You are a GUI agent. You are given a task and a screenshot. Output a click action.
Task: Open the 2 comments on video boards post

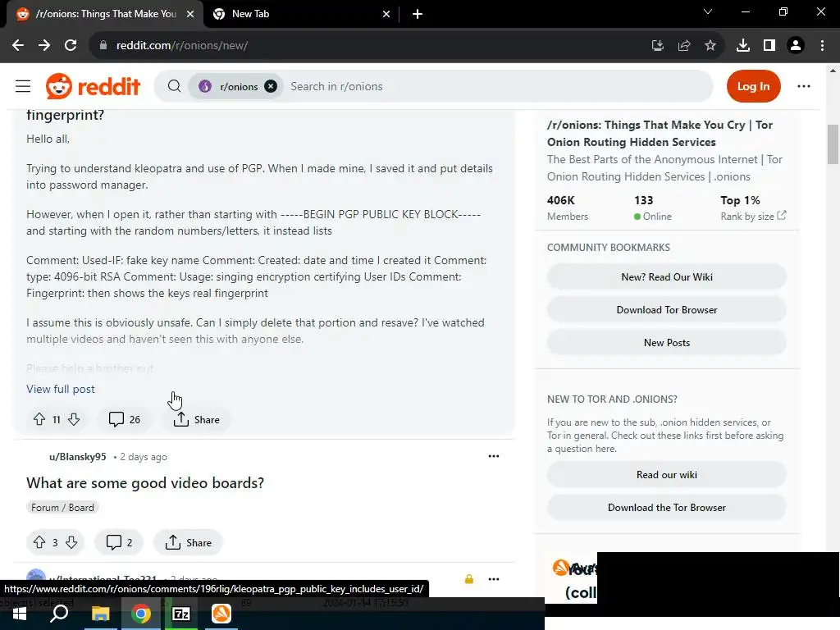tap(120, 543)
